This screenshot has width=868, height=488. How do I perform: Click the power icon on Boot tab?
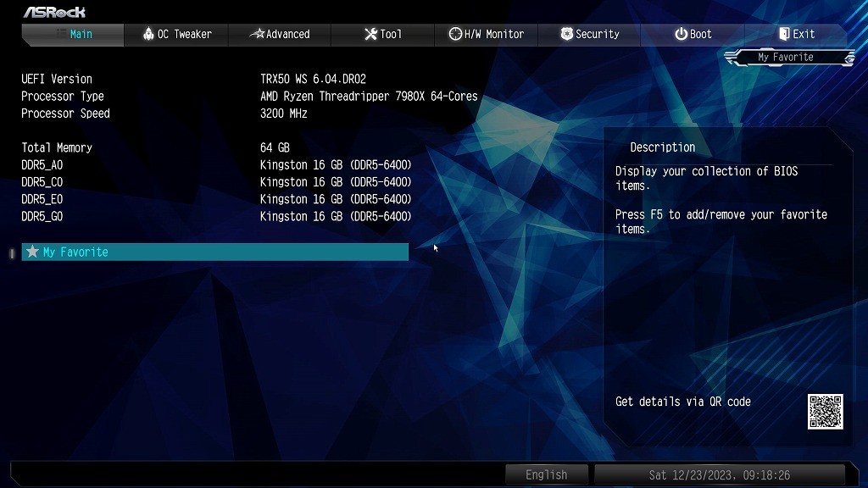681,34
